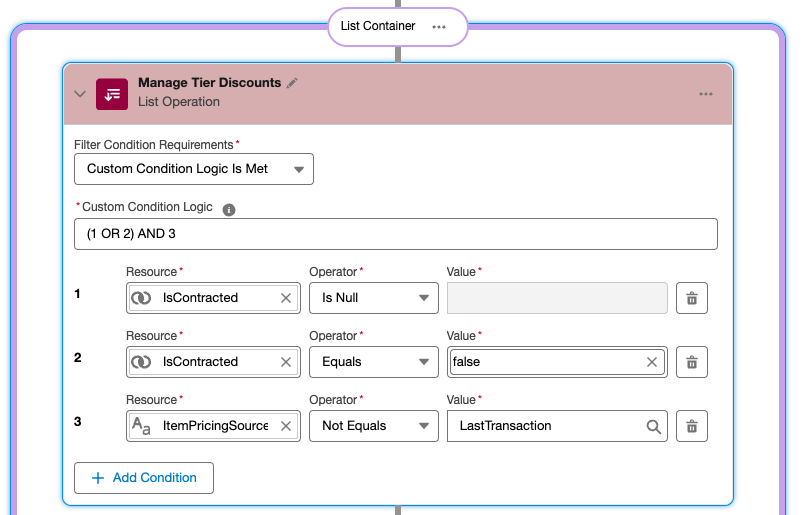Viewport: 804px width, 515px height.
Task: Open List Container ellipsis menu
Action: click(439, 27)
